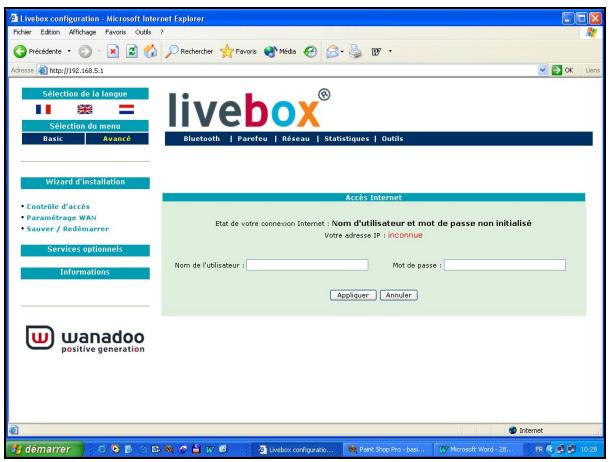Expand Services optionnels section
The height and width of the screenshot is (462, 610).
[x=85, y=250]
